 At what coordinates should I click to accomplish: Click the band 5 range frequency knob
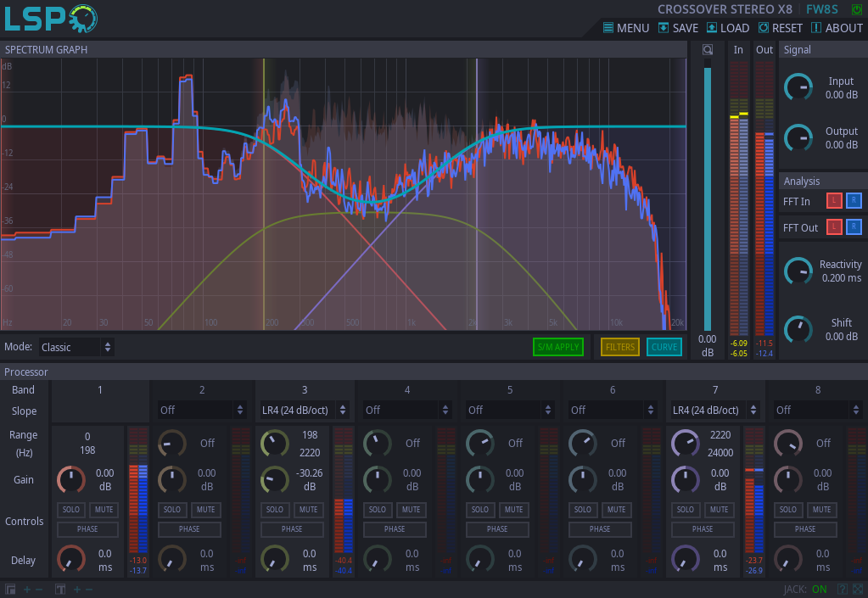(480, 444)
